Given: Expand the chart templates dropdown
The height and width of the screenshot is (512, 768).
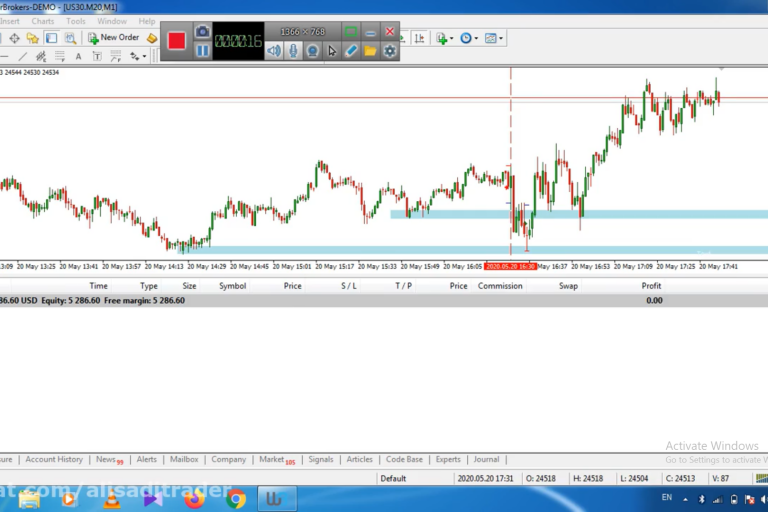Looking at the screenshot, I should tap(502, 39).
